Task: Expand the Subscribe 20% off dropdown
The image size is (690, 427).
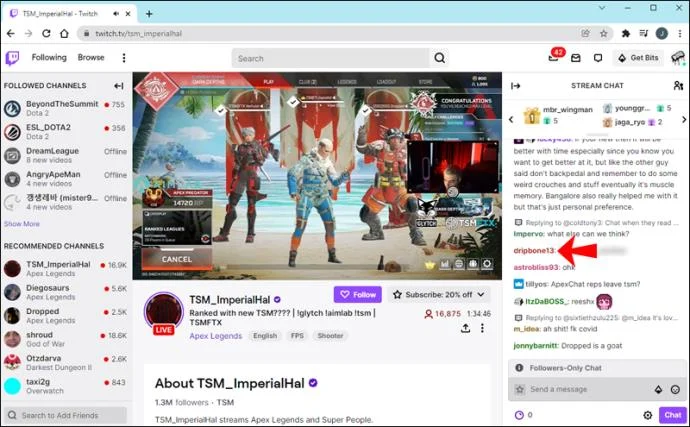Action: coord(440,294)
